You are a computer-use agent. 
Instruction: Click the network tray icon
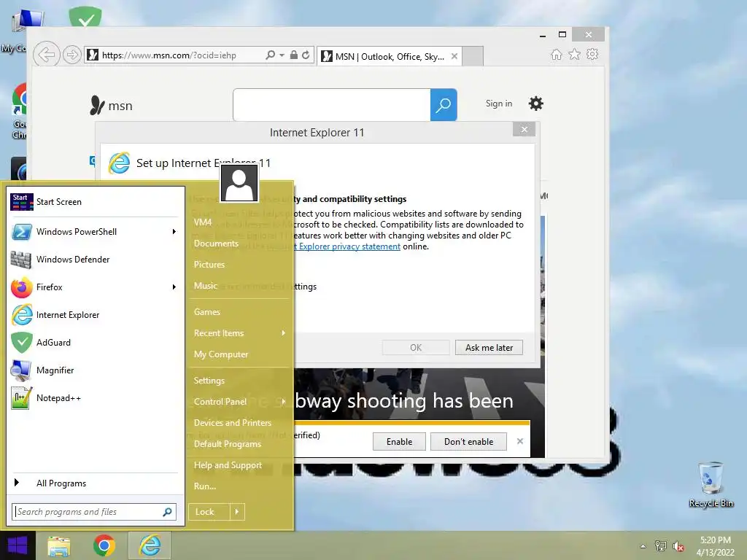click(x=660, y=546)
